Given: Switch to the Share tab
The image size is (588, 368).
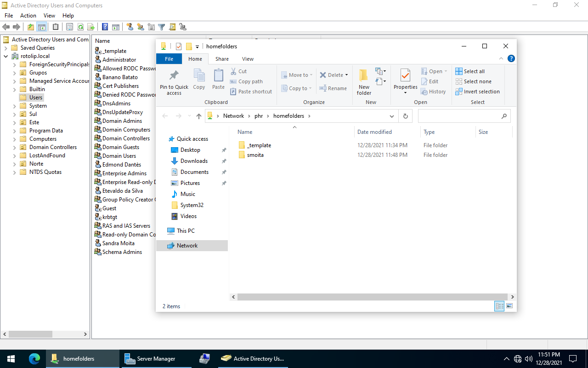Looking at the screenshot, I should (222, 59).
